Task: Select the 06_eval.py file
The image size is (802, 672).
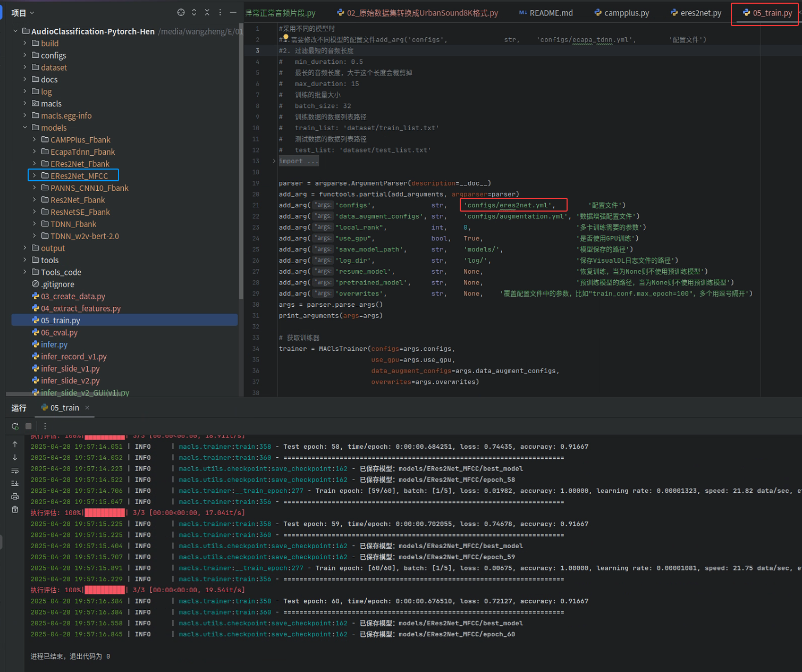Action: point(59,332)
